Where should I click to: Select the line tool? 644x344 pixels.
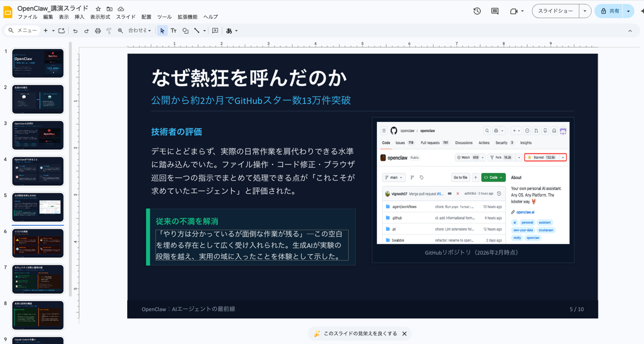click(197, 31)
